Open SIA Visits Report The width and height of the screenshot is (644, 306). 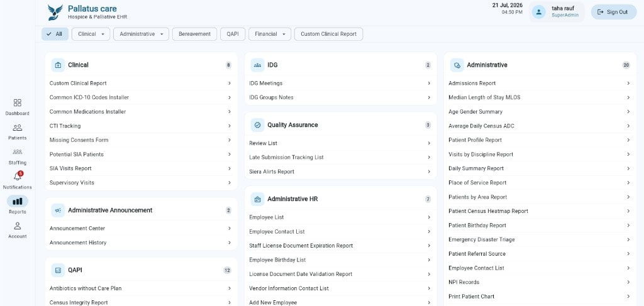click(x=142, y=168)
